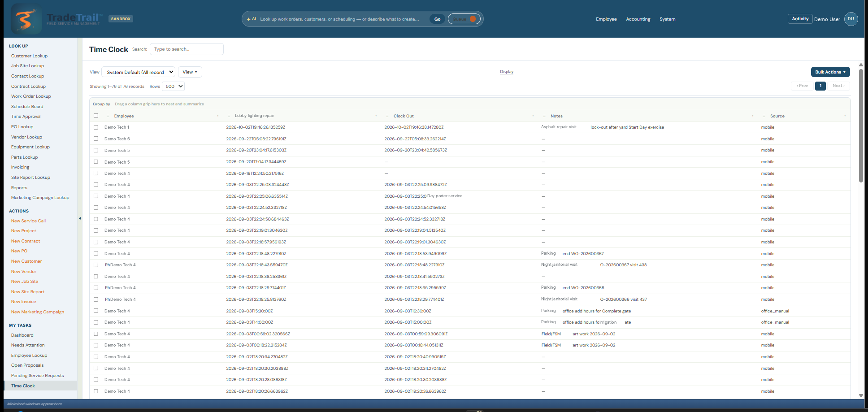Click the Display link

pos(507,72)
